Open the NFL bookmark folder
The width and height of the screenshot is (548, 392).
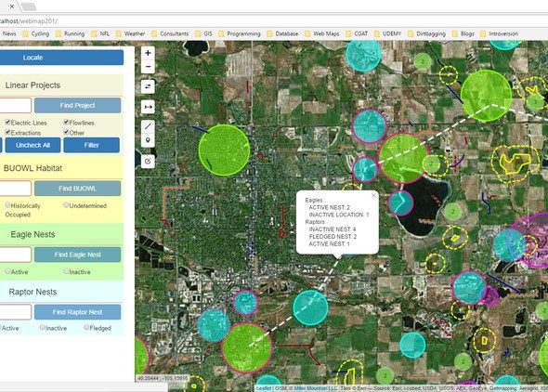100,33
